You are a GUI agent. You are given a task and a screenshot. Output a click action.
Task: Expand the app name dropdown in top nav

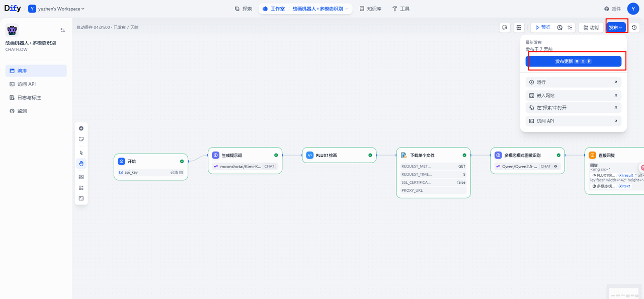tap(320, 9)
